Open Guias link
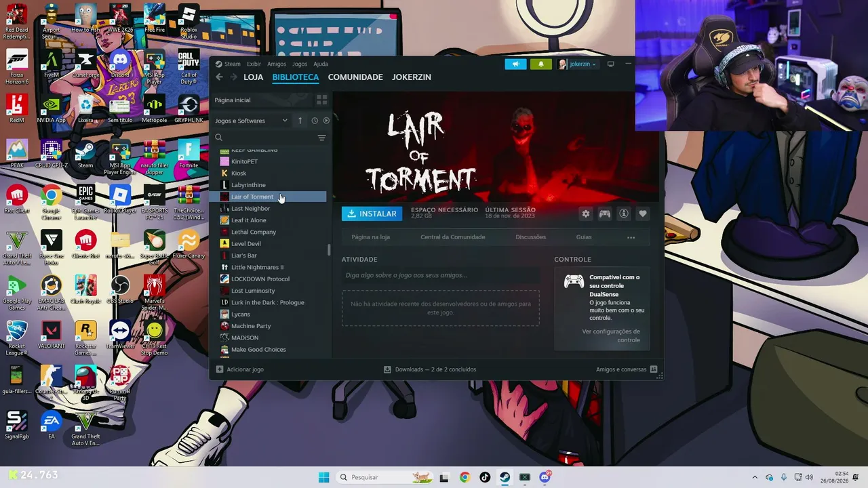This screenshot has height=488, width=868. [584, 237]
